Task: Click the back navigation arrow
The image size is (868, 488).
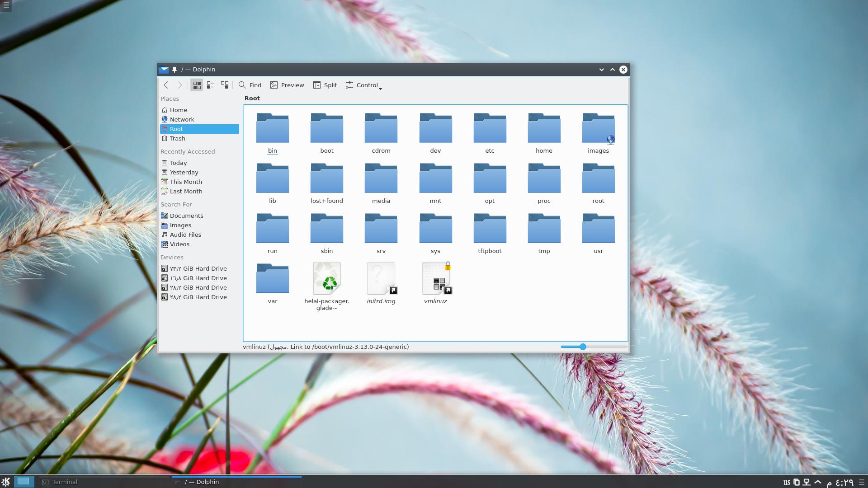Action: [x=166, y=85]
